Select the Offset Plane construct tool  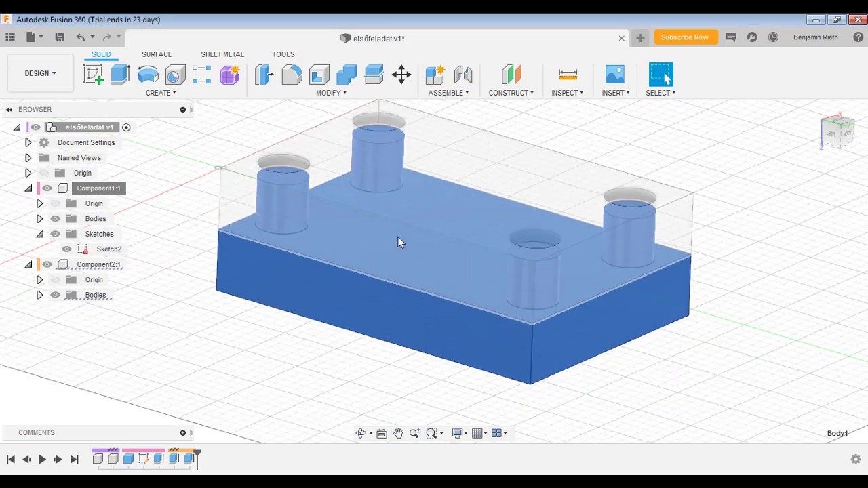pos(511,75)
